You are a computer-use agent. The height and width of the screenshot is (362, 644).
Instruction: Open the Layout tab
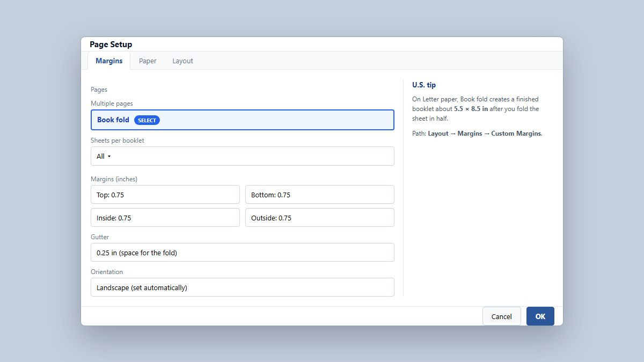point(182,61)
